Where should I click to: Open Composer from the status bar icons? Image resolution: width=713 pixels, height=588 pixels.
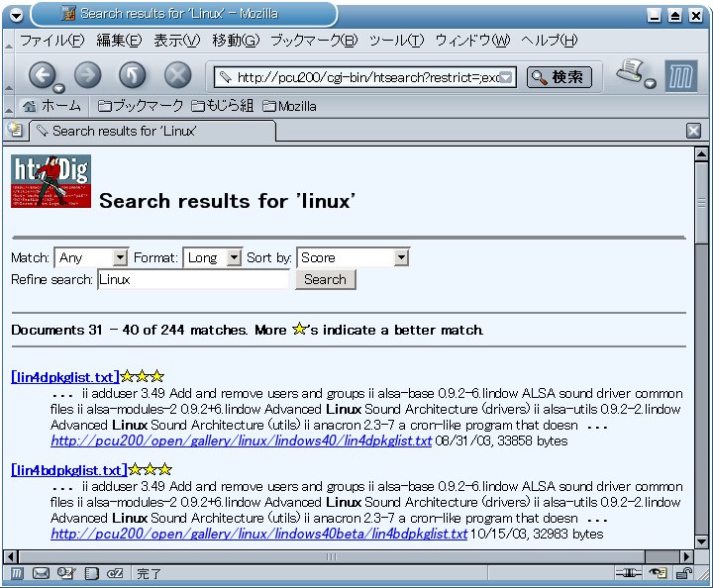tap(66, 573)
